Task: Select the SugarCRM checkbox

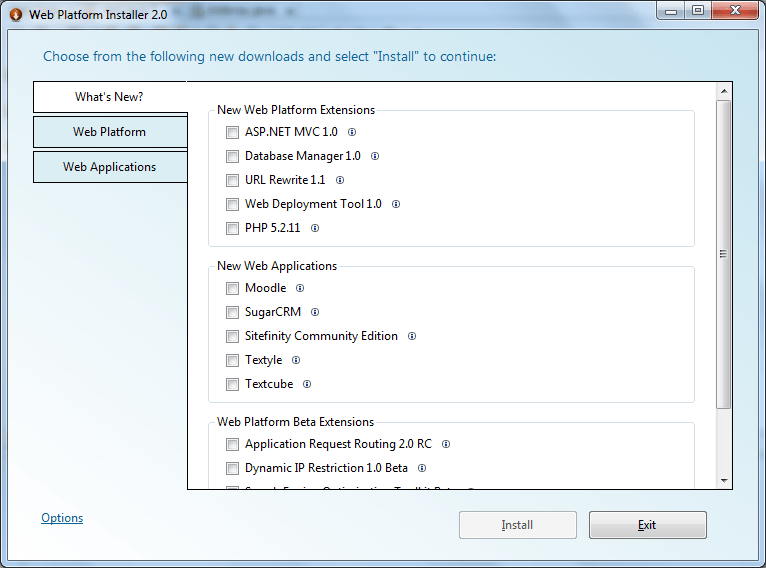Action: 233,312
